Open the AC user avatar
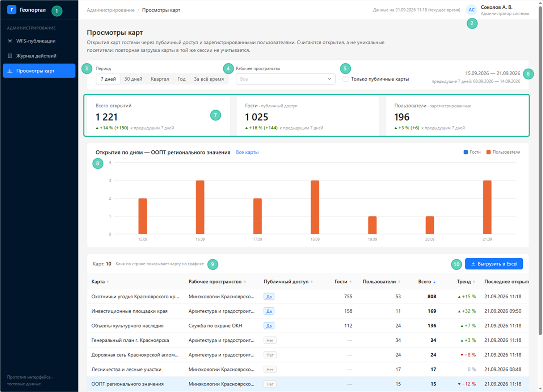This screenshot has height=392, width=543. coord(471,10)
